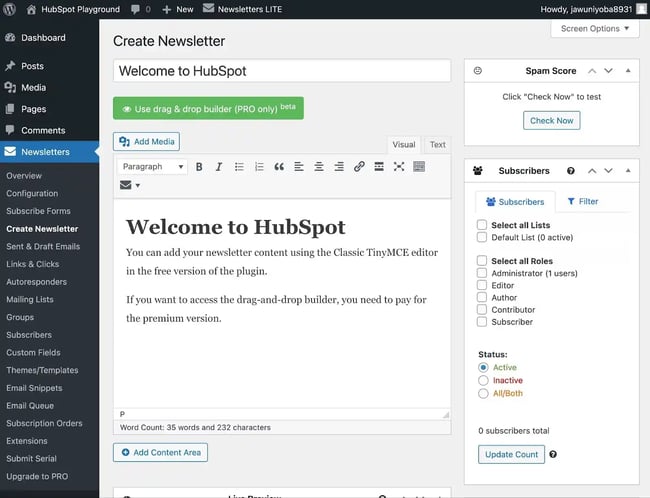This screenshot has height=498, width=650.
Task: Move Subscribers panel up
Action: pos(592,171)
